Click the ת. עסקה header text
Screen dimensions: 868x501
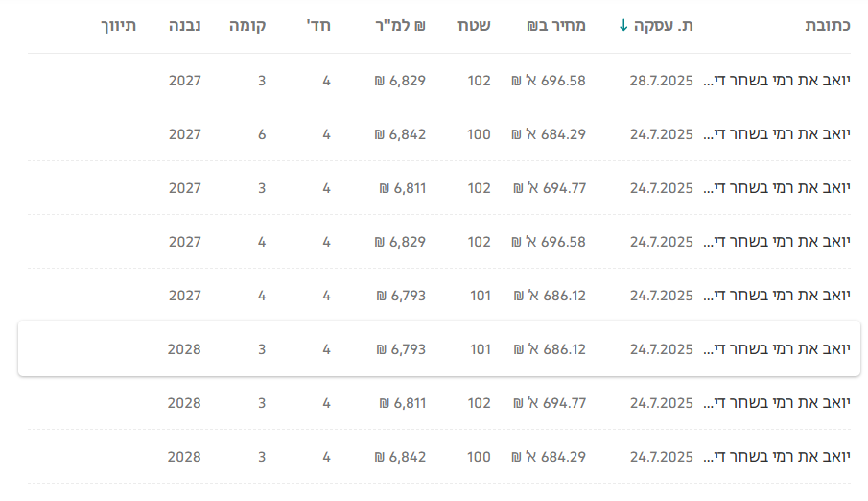pos(664,26)
